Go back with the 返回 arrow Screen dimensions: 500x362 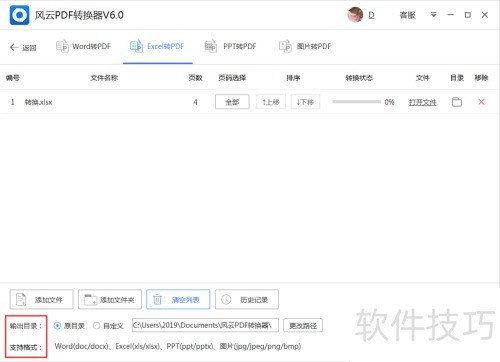coord(23,47)
